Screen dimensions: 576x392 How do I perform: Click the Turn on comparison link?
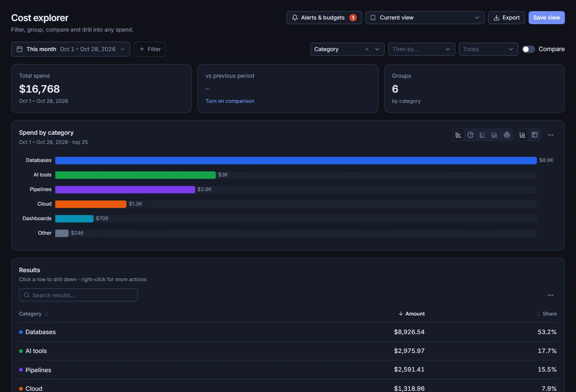click(x=230, y=101)
